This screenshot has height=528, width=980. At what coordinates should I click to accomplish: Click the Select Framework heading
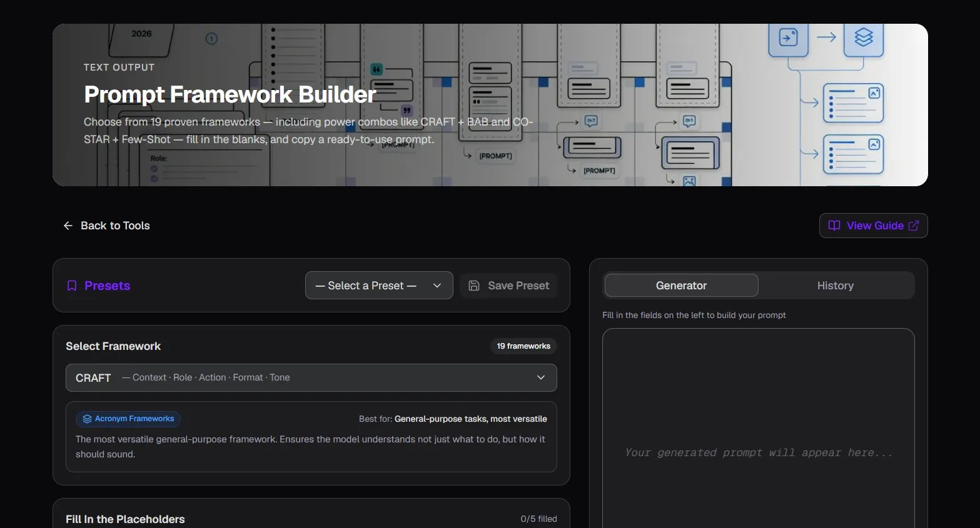coord(113,346)
